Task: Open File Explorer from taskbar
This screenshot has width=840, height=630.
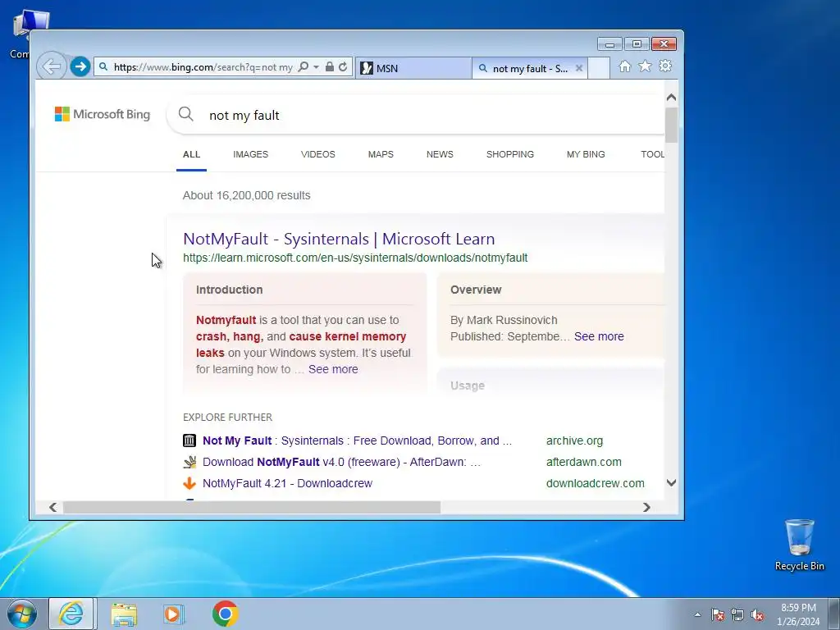Action: (x=124, y=614)
